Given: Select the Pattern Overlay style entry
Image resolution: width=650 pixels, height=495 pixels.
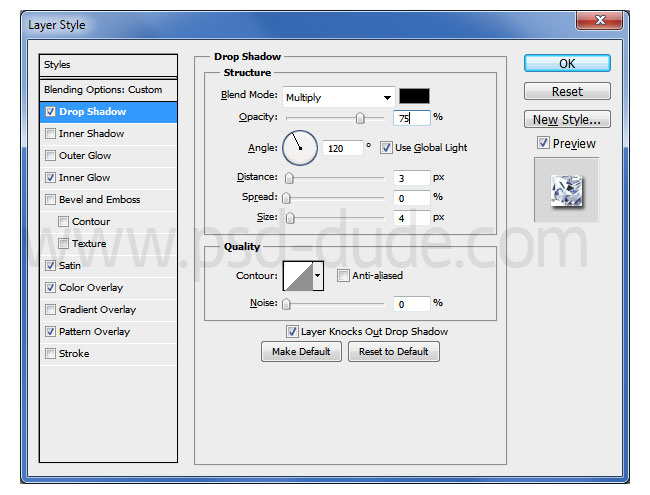Looking at the screenshot, I should click(108, 332).
